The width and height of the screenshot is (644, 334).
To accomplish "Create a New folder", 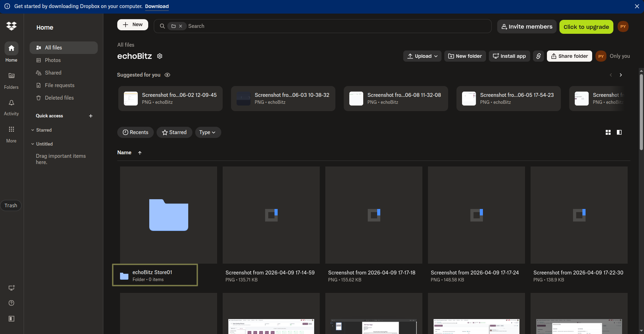I will 465,56.
